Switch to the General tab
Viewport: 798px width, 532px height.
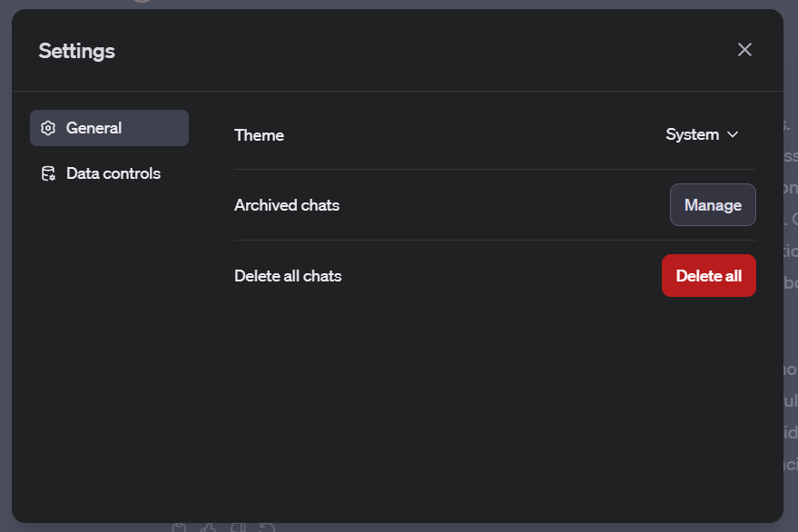[x=110, y=128]
